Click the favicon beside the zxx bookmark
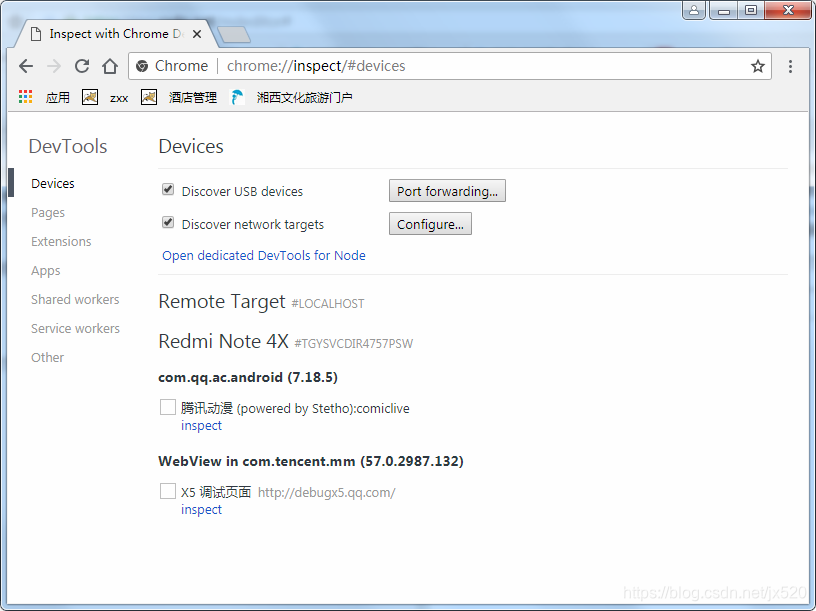Viewport: 816px width, 611px height. click(90, 97)
